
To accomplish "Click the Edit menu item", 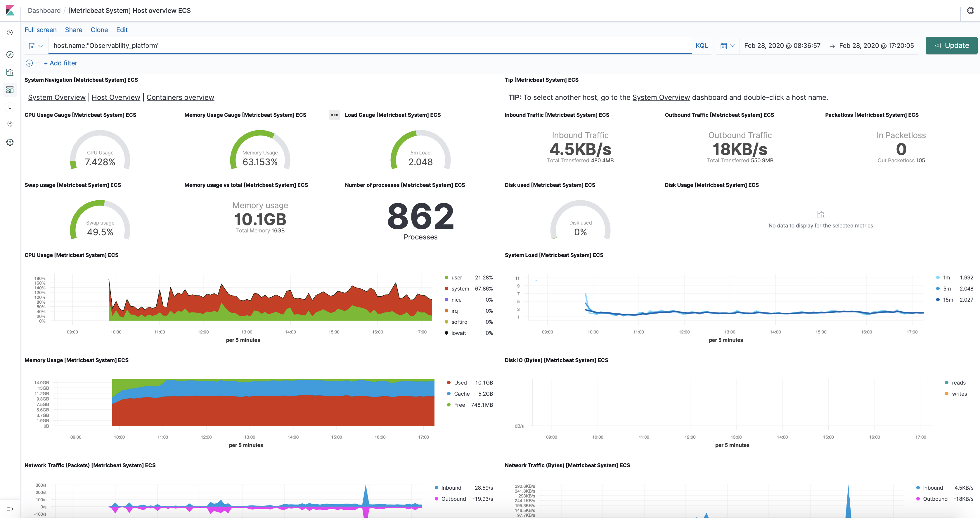I will point(122,30).
